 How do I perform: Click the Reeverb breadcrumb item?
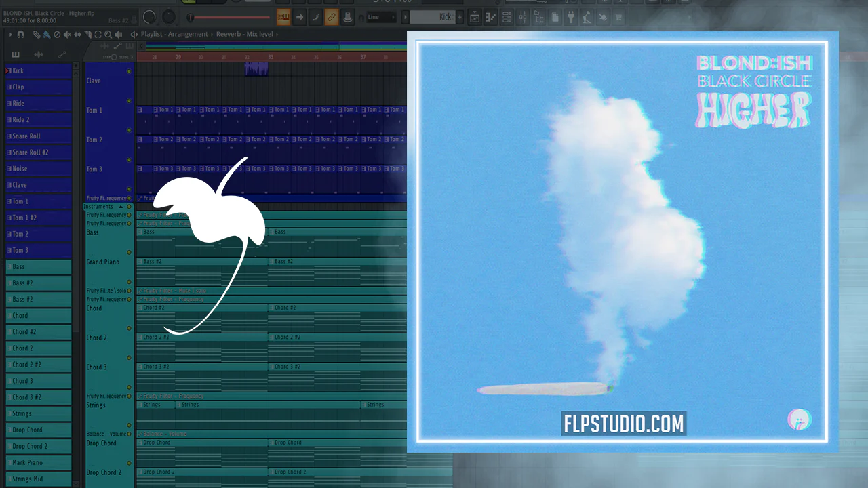230,34
